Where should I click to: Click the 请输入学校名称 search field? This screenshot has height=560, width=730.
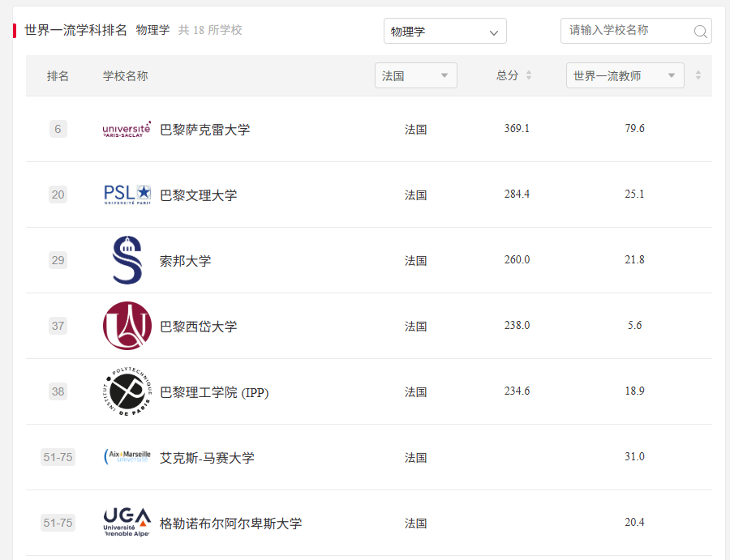tap(626, 31)
